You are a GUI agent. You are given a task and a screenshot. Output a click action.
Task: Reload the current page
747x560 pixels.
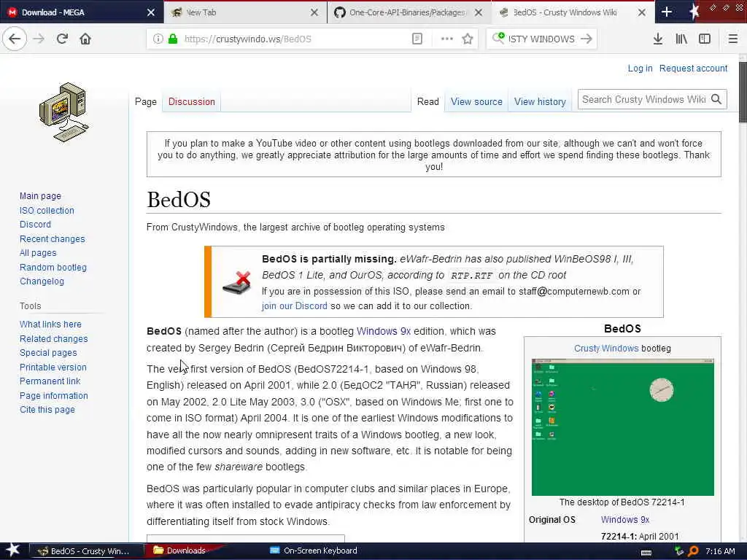click(62, 39)
